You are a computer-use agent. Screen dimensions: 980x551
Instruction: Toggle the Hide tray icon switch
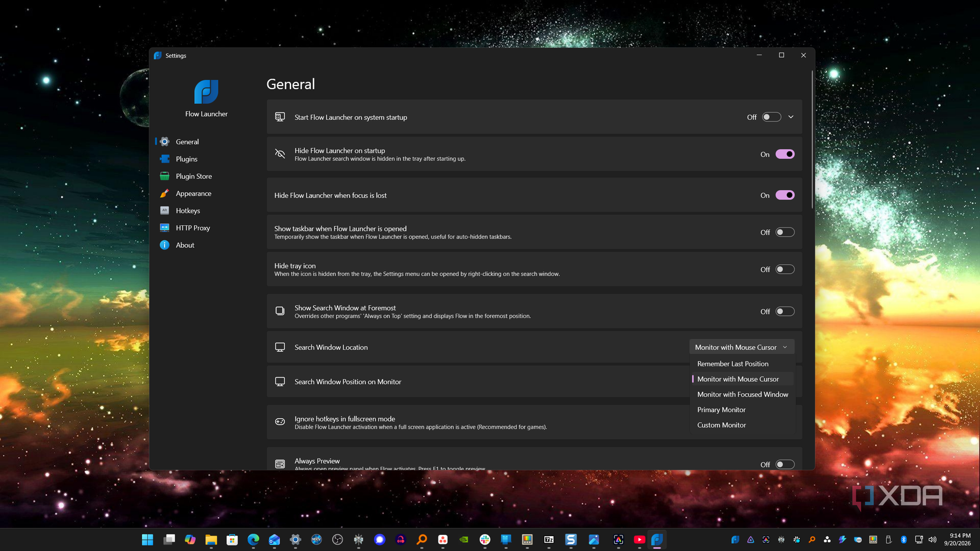tap(785, 269)
